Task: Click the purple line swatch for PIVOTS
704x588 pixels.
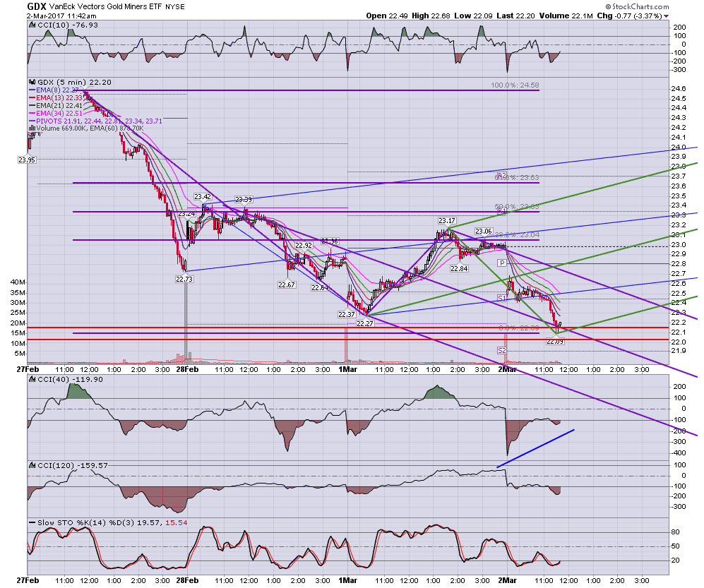Action: [x=32, y=121]
